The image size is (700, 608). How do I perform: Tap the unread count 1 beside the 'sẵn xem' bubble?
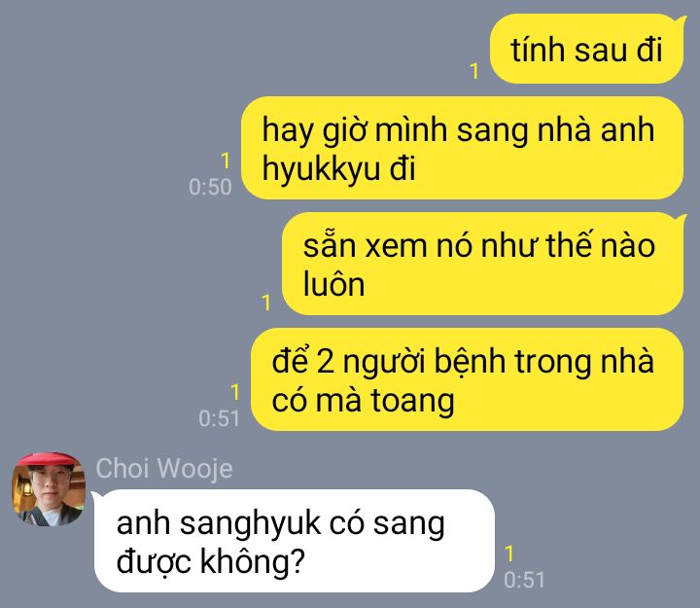click(x=266, y=303)
